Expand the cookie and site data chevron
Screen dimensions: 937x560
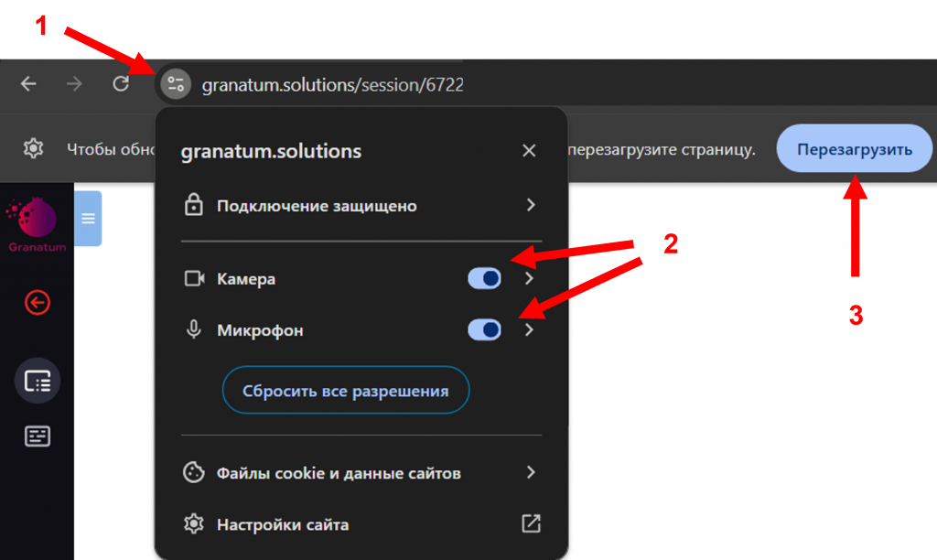click(x=531, y=473)
